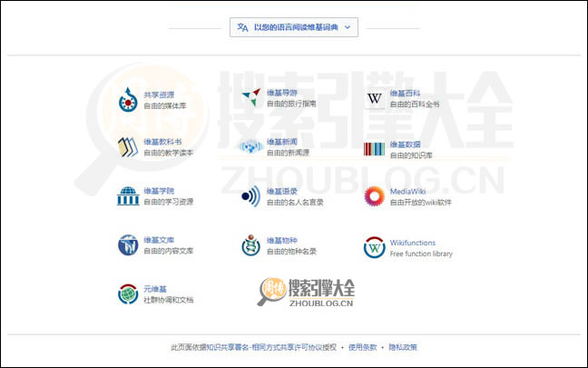Click the 维基新闻 link

click(x=282, y=142)
